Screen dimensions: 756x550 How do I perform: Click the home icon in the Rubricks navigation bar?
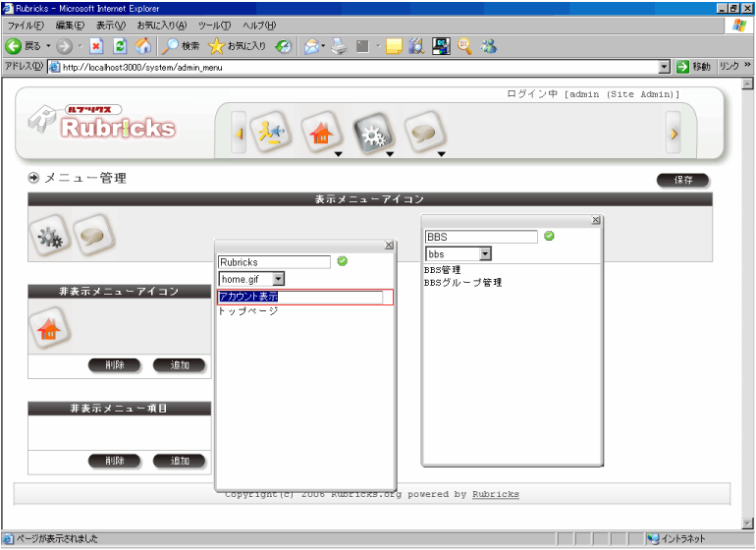pyautogui.click(x=319, y=133)
